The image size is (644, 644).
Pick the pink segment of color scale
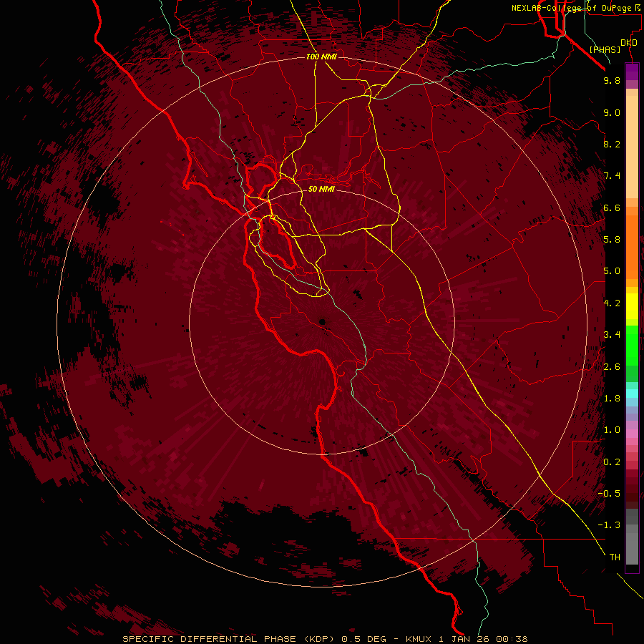[632, 434]
